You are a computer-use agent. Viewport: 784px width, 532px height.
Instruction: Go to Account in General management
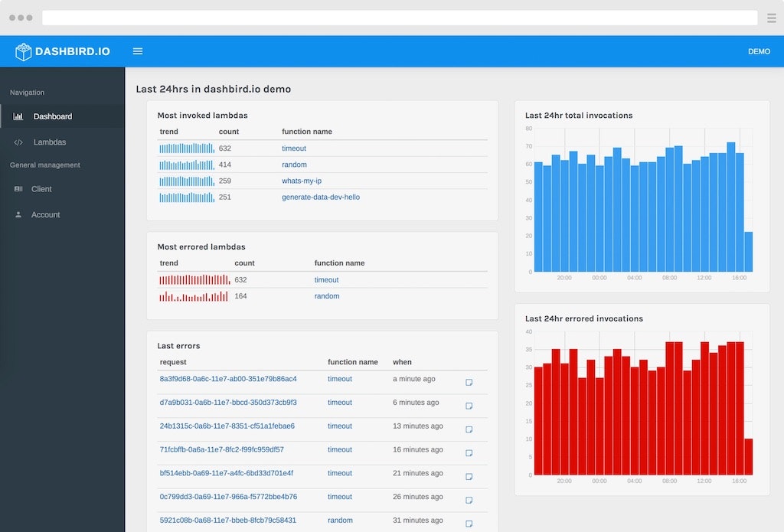point(45,215)
